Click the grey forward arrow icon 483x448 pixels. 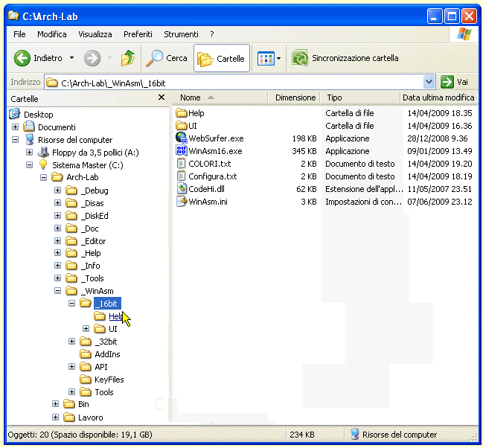(92, 58)
